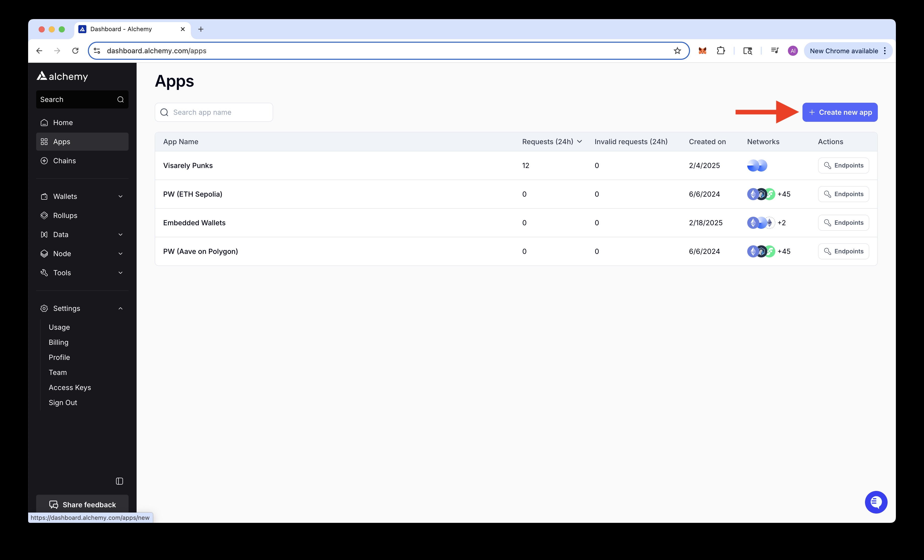924x560 pixels.
Task: Close the Dashboard - Alchemy tab
Action: (x=183, y=29)
